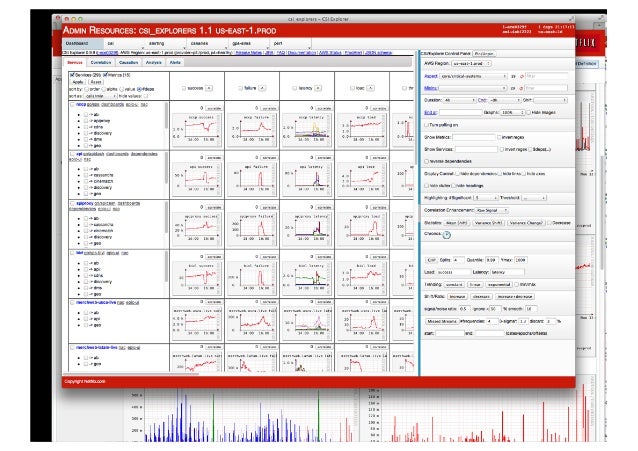Screen dimensions: 638x451
Task: Open the Graphs size dropdown
Action: coord(513,112)
